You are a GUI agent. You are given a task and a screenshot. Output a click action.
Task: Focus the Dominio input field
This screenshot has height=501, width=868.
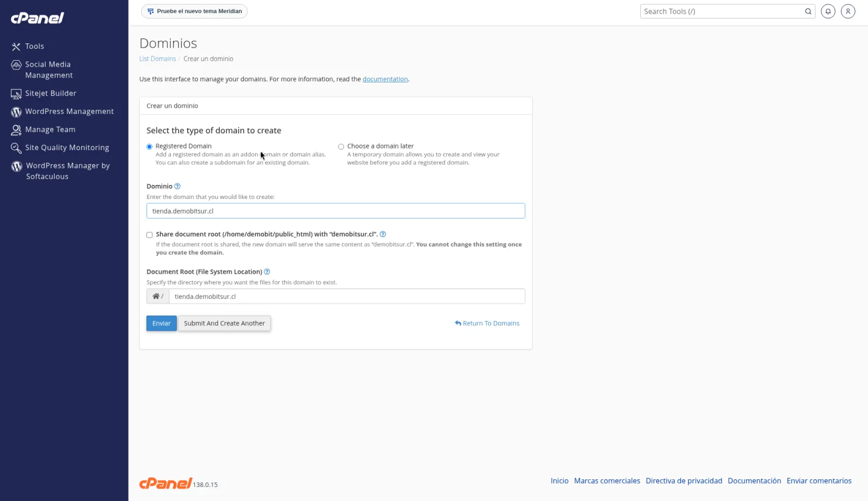pyautogui.click(x=336, y=211)
